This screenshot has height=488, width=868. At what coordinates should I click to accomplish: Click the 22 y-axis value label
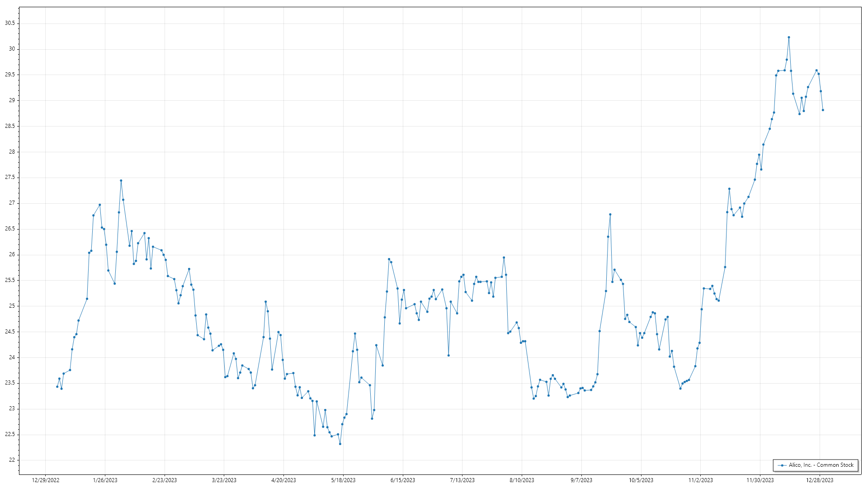tap(12, 460)
